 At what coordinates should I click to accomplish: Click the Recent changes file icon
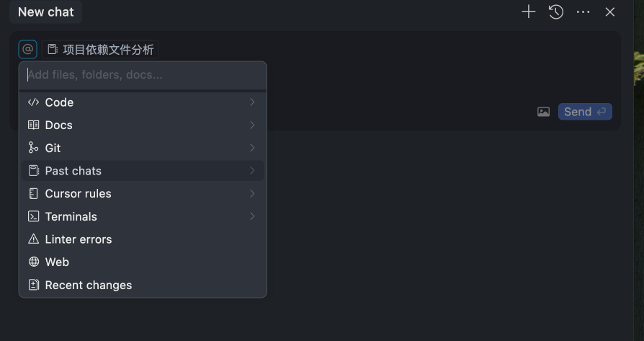pyautogui.click(x=33, y=285)
